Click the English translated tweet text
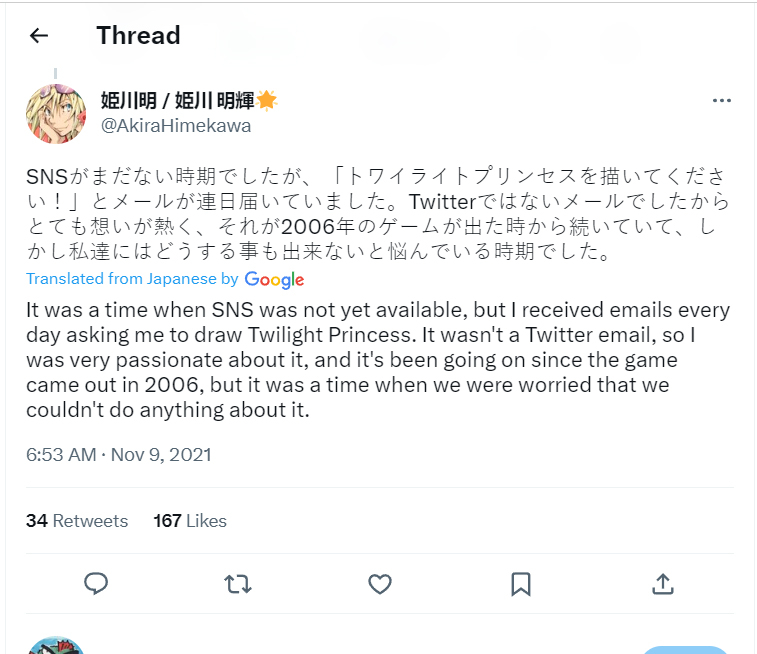Image resolution: width=757 pixels, height=654 pixels. pos(375,359)
